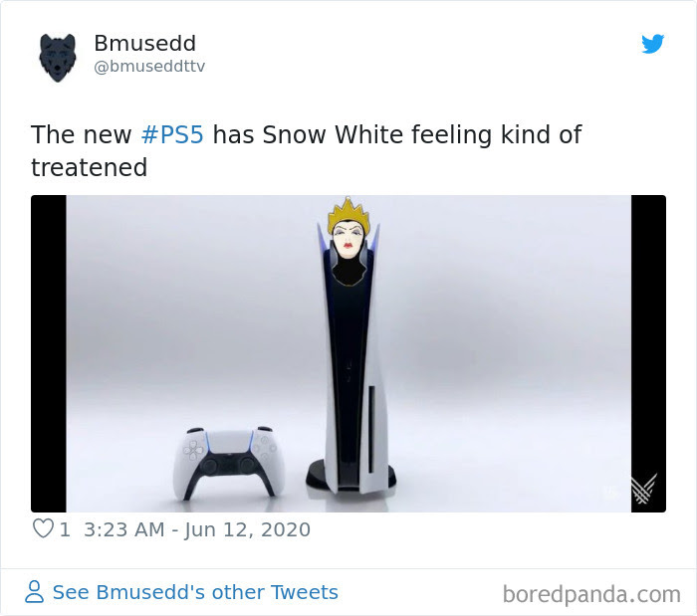Open See Bmusedd's other Tweets link

click(x=195, y=592)
